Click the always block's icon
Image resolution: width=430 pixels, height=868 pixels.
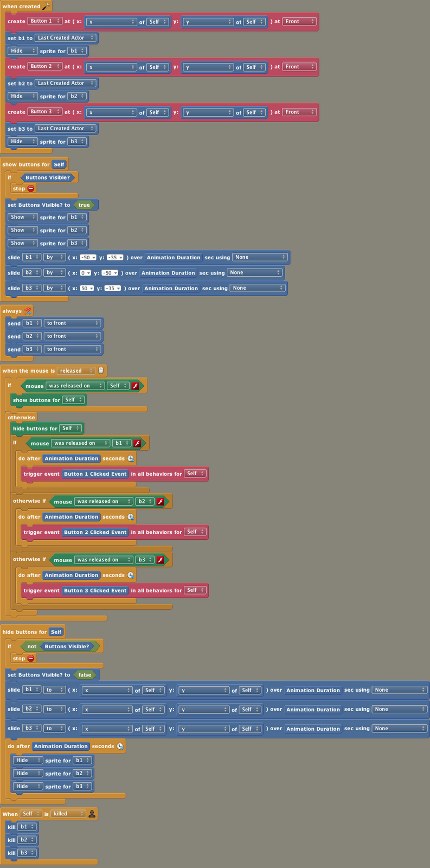click(x=28, y=311)
